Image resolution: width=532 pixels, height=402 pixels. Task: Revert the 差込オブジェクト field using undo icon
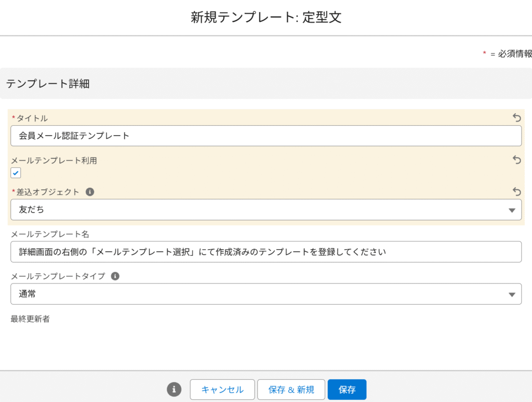click(516, 191)
